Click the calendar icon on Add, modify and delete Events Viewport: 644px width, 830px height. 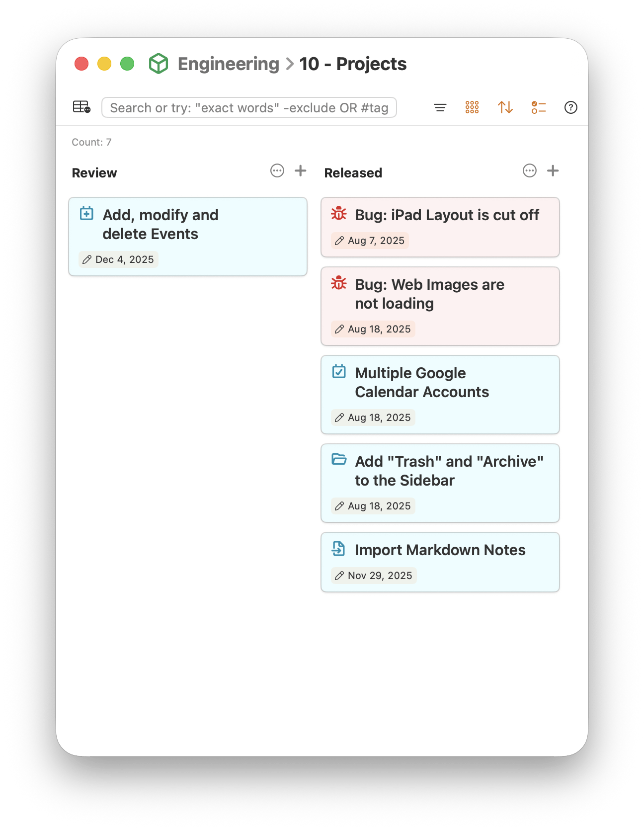pyautogui.click(x=87, y=213)
